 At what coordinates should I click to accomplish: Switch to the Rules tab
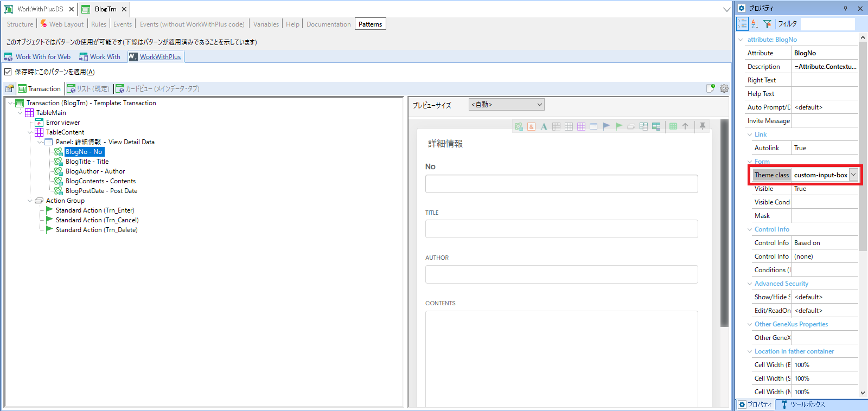[x=99, y=24]
